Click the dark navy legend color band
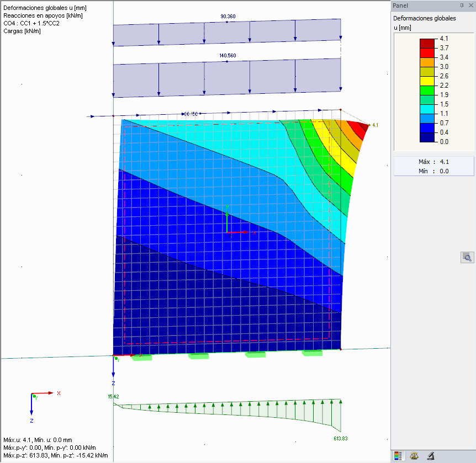This screenshot has height=463, width=476. pos(427,137)
